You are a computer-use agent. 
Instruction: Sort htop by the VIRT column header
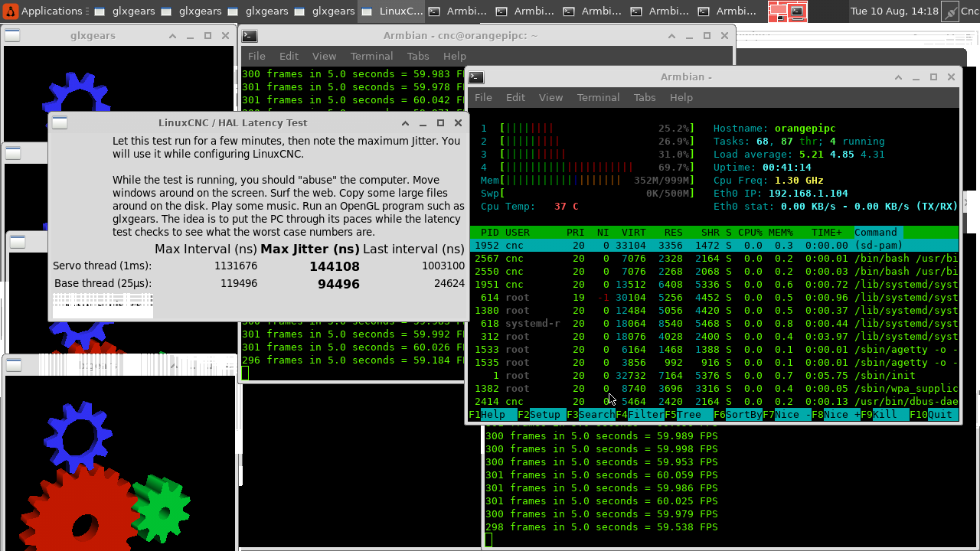[x=634, y=232]
